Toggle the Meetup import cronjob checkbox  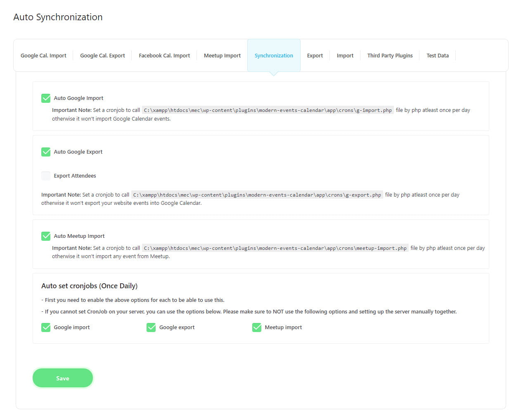pyautogui.click(x=257, y=327)
